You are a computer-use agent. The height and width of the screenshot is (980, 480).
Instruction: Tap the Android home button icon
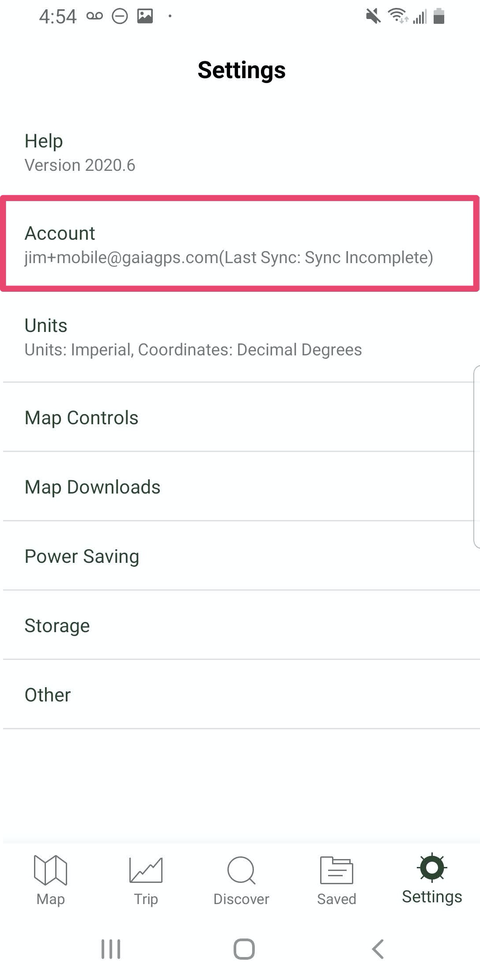[244, 949]
